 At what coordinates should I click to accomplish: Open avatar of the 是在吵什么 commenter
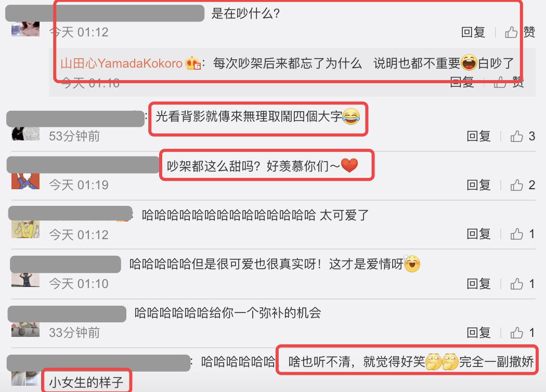(x=25, y=29)
